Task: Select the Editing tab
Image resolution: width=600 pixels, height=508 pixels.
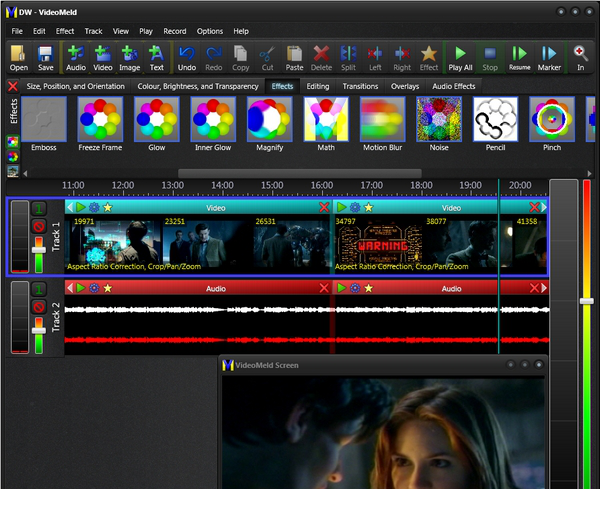Action: (x=318, y=86)
